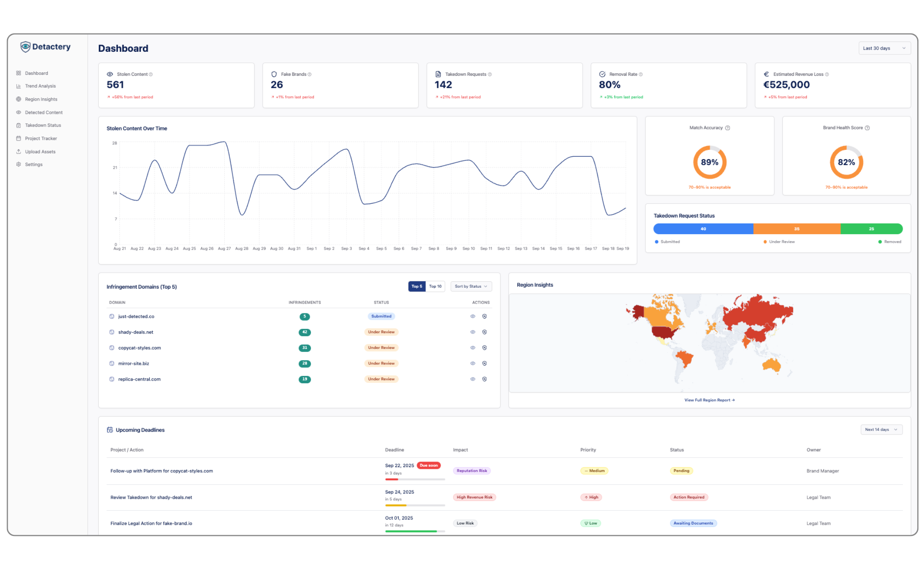Open the View Full Region Report link

tap(709, 400)
